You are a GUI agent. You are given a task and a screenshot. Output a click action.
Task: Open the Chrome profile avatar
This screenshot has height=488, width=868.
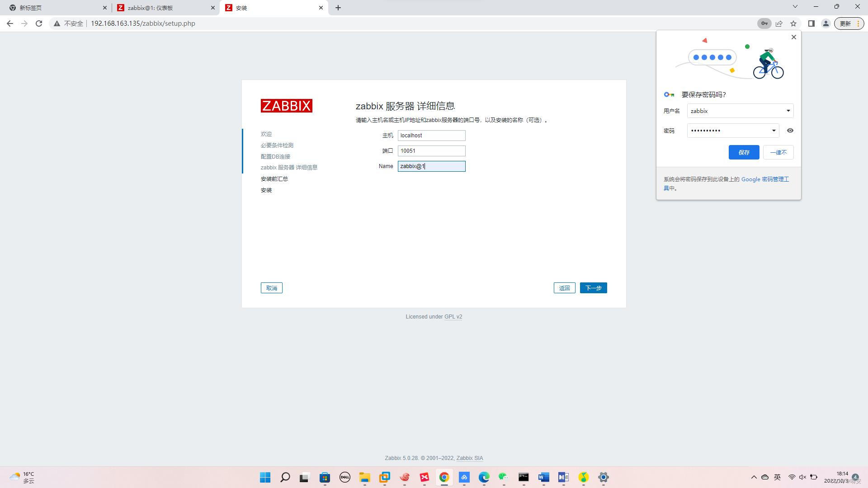[x=826, y=23]
